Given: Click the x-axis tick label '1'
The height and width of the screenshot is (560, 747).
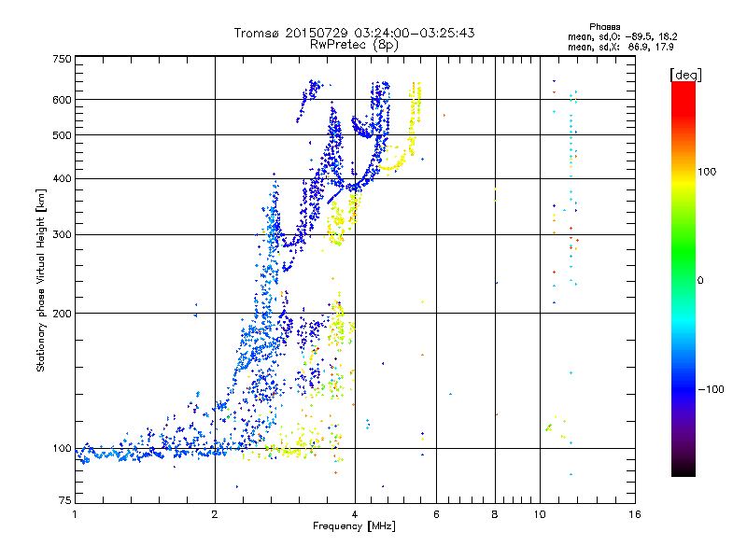Looking at the screenshot, I should (75, 514).
